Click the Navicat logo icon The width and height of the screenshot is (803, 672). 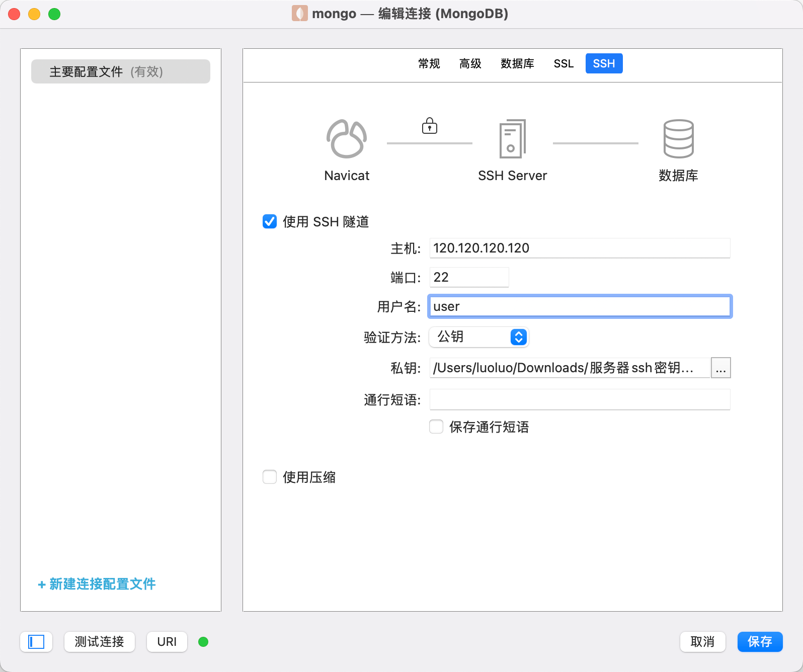pyautogui.click(x=347, y=139)
